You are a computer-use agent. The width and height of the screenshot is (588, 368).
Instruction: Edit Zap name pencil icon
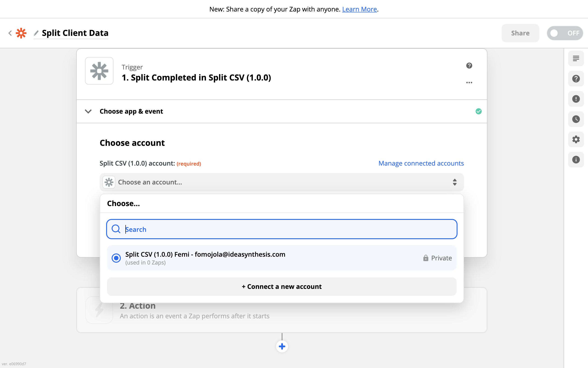click(36, 33)
